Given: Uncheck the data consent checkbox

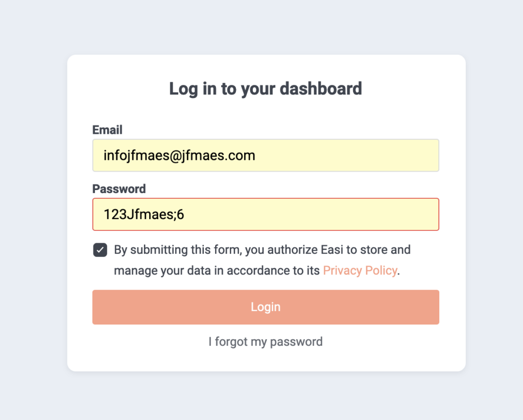Looking at the screenshot, I should [100, 250].
